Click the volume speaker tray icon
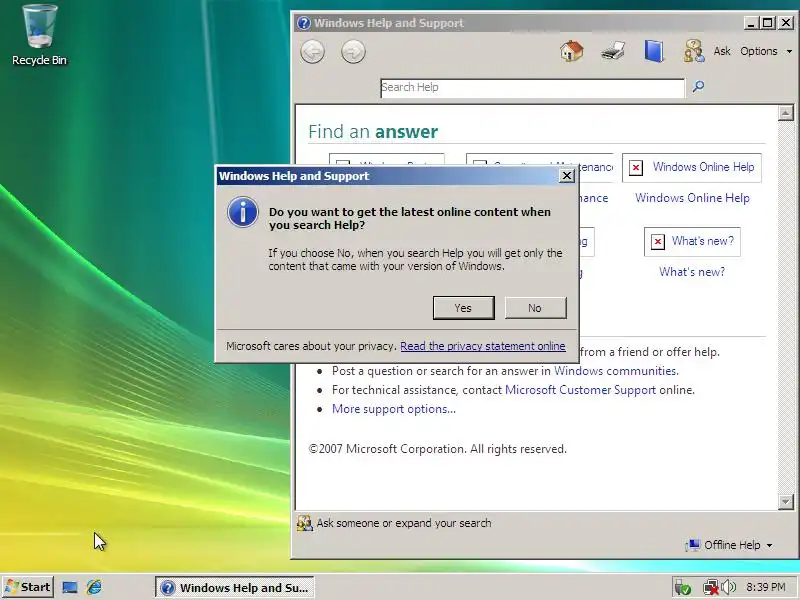Screen dimensions: 800x600 coord(730,587)
